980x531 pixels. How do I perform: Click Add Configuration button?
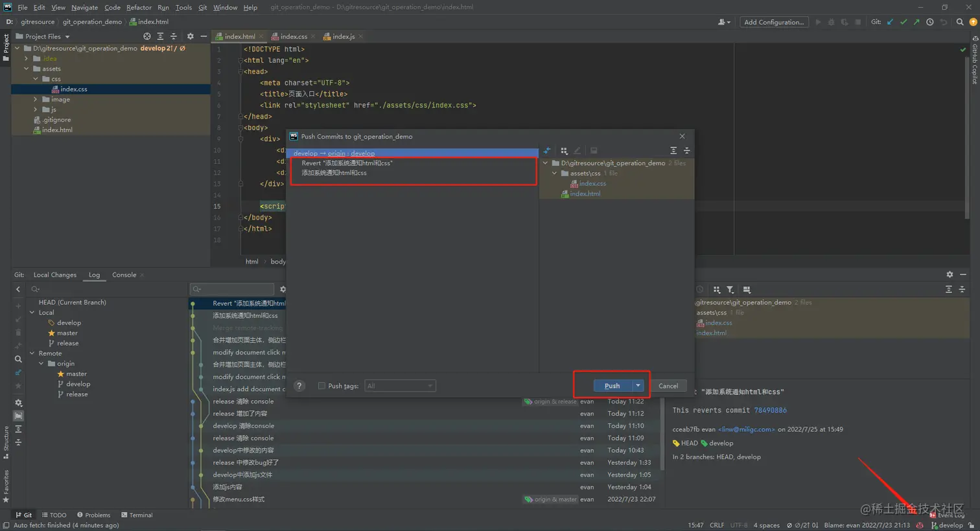(774, 22)
